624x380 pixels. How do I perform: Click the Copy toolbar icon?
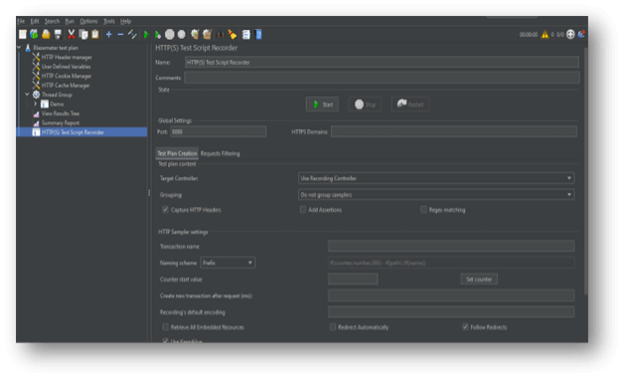[83, 35]
